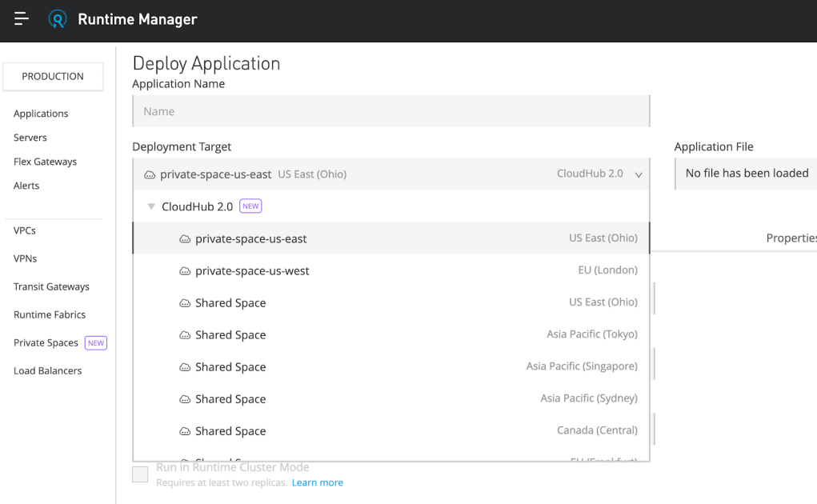The image size is (817, 504).
Task: Collapse the CloudHub 2.0 group triangle
Action: point(151,206)
